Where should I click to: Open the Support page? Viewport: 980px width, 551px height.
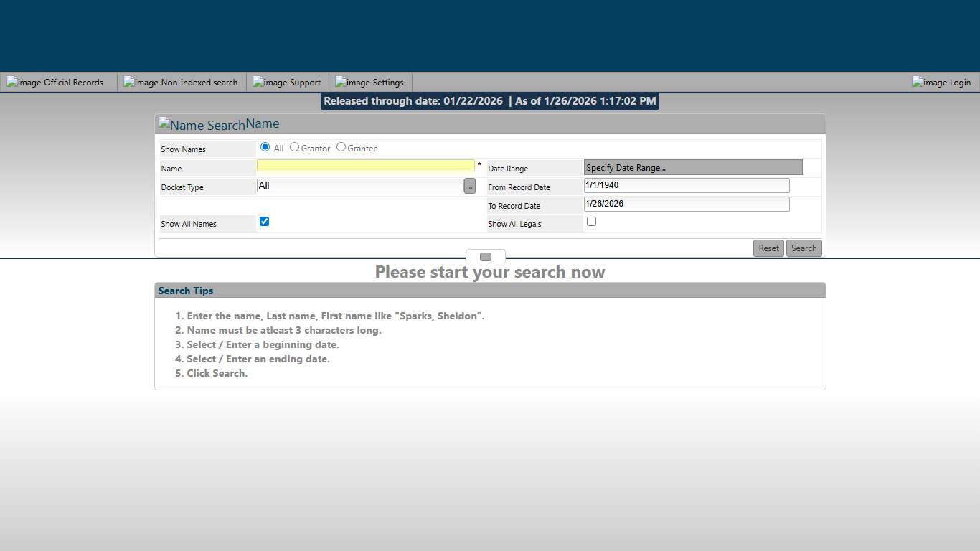(x=286, y=82)
